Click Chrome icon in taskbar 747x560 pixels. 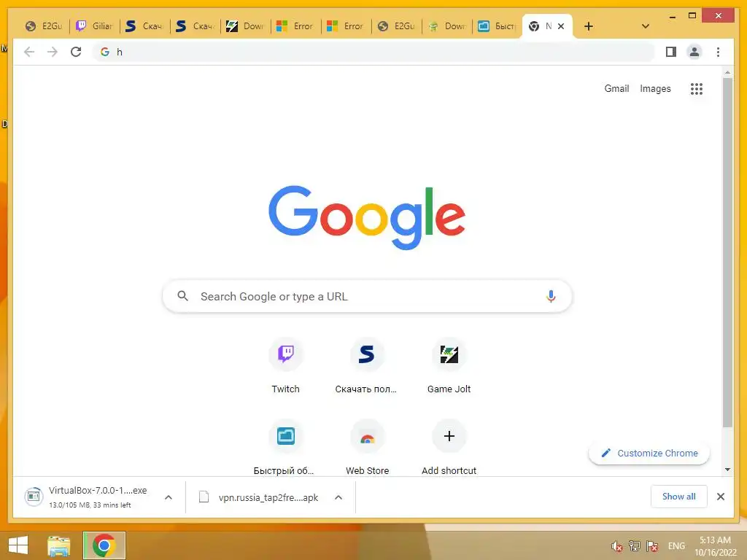(104, 545)
